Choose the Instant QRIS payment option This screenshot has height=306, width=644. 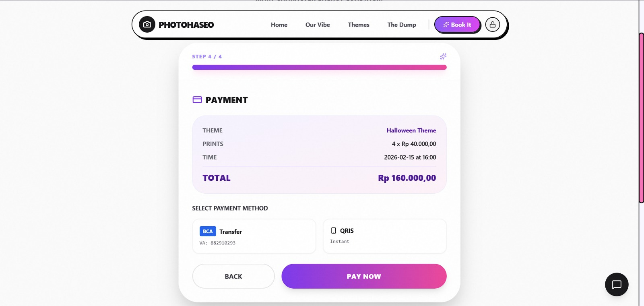[340, 241]
